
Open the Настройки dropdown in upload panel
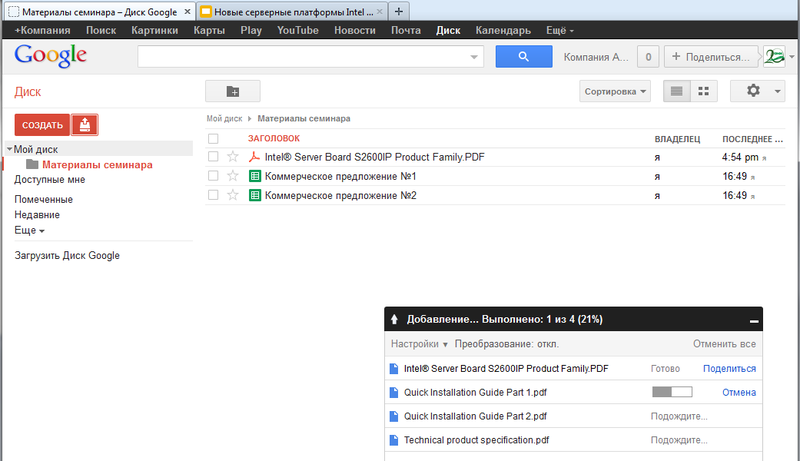[x=419, y=344]
